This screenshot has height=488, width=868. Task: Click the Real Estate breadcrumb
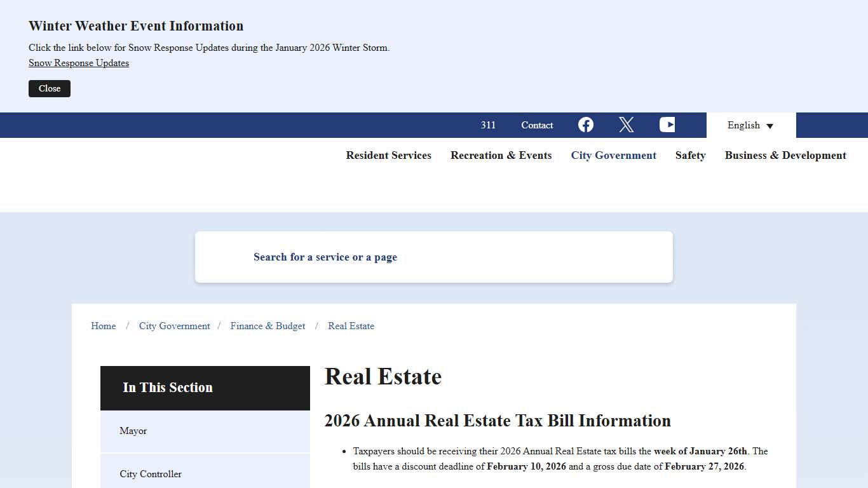[x=351, y=326]
